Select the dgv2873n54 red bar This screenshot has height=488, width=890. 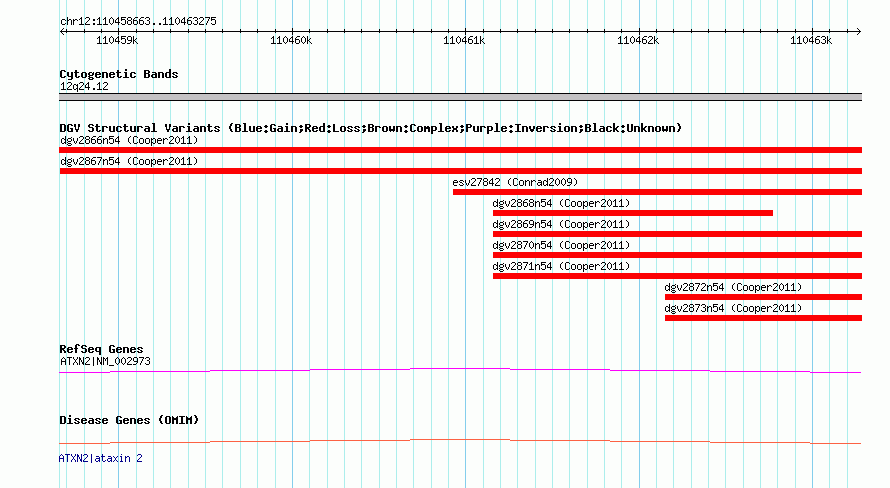(x=763, y=318)
